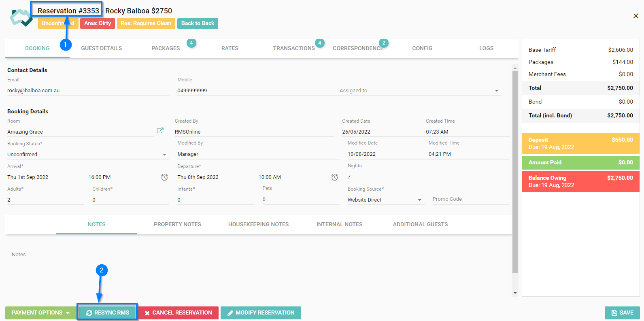Click the departure time clock icon
The image size is (644, 321).
(x=335, y=177)
